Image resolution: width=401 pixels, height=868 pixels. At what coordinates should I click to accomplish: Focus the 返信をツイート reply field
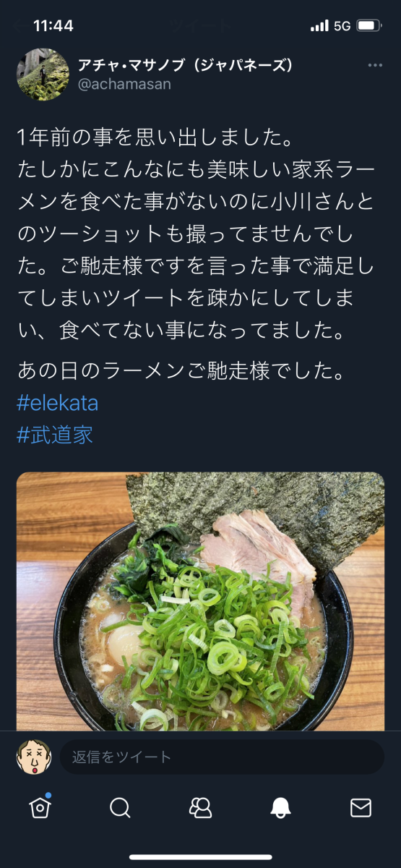click(x=222, y=757)
